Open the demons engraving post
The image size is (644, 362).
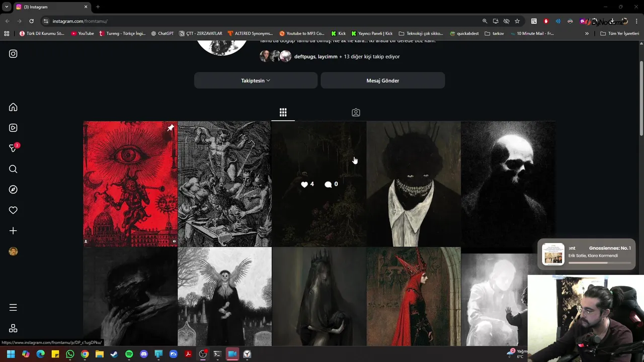click(224, 184)
